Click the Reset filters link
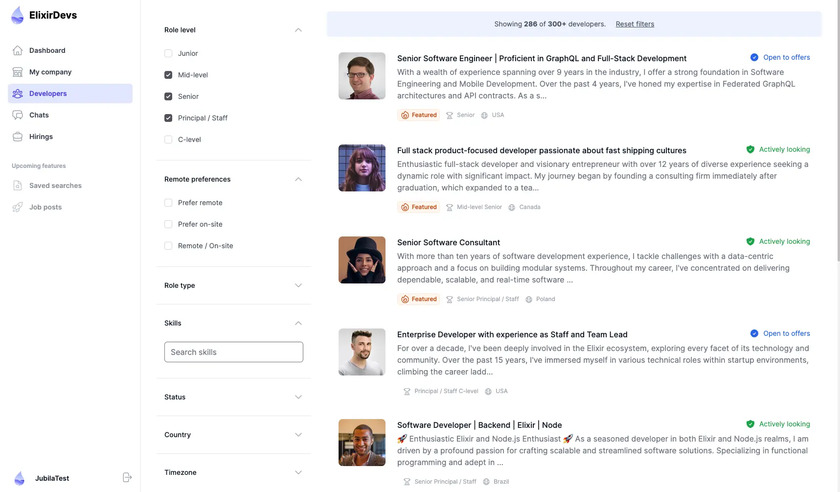This screenshot has height=492, width=840. coord(635,24)
